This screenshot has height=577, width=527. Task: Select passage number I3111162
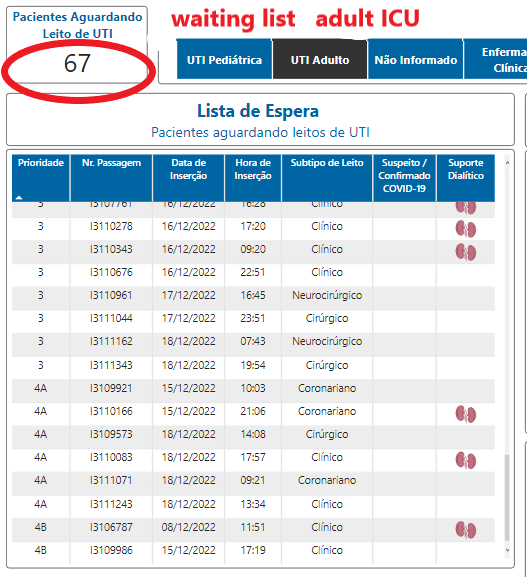click(x=111, y=341)
